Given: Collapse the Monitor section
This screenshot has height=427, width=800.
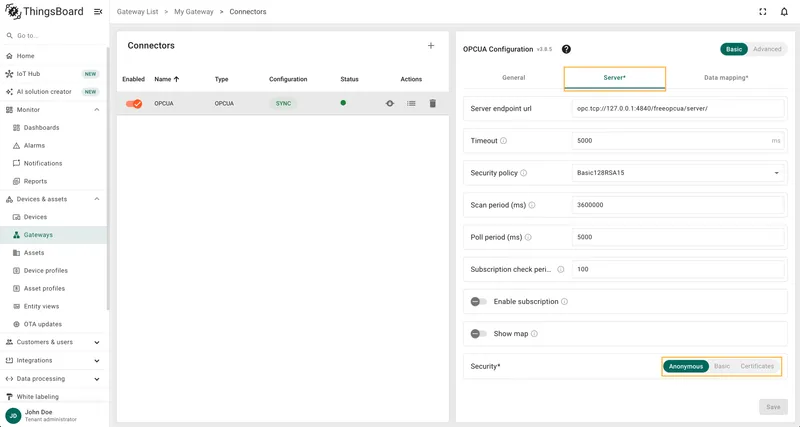Looking at the screenshot, I should click(x=97, y=110).
